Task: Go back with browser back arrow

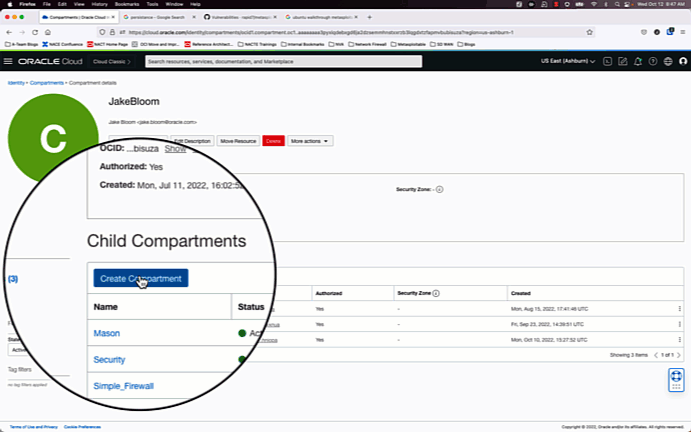Action: (x=9, y=32)
